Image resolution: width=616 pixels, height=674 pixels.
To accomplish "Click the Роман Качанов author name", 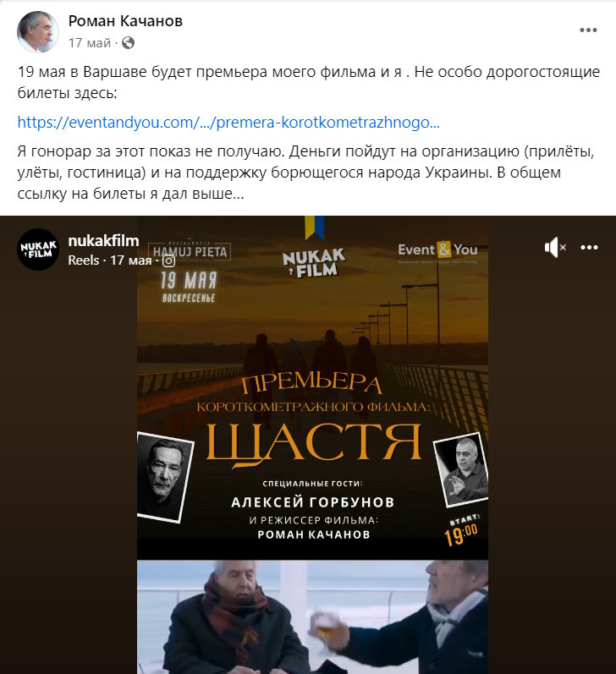I will [125, 20].
